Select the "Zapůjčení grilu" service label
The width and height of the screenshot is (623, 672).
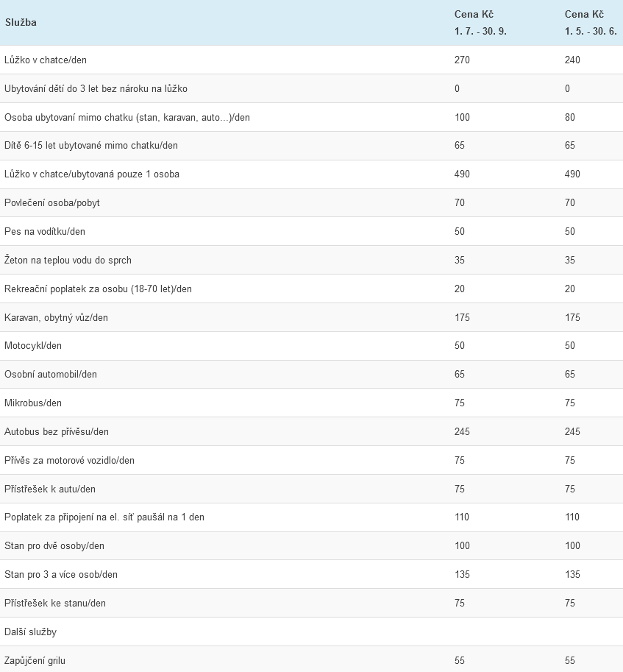point(35,660)
